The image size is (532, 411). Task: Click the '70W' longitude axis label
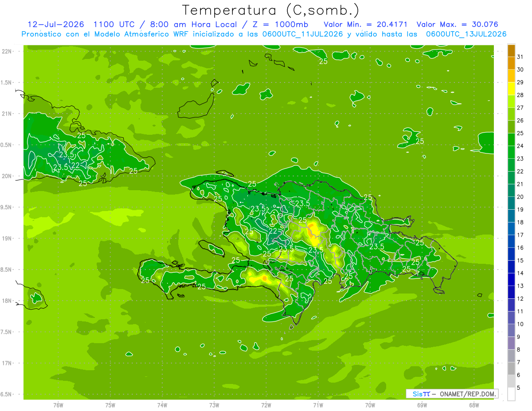coord(370,405)
